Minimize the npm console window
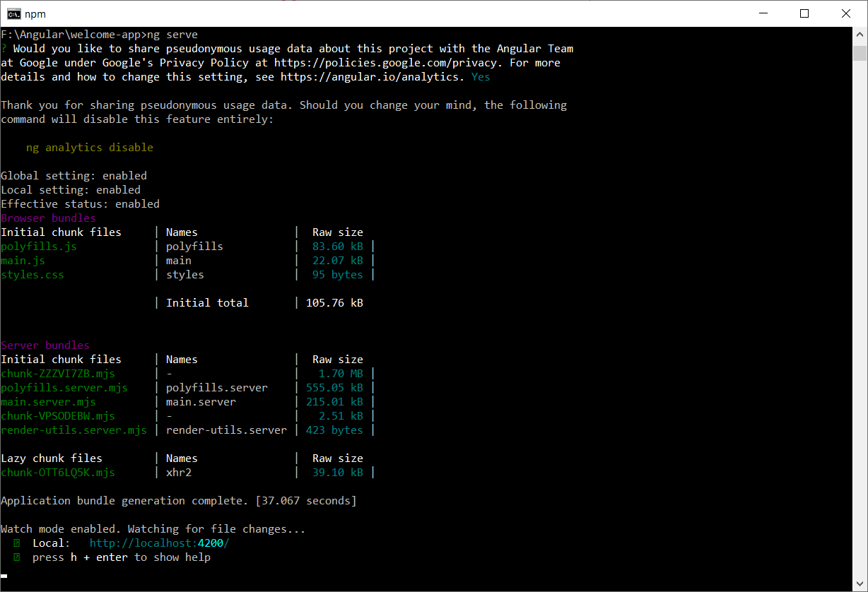The width and height of the screenshot is (868, 592). [x=763, y=13]
